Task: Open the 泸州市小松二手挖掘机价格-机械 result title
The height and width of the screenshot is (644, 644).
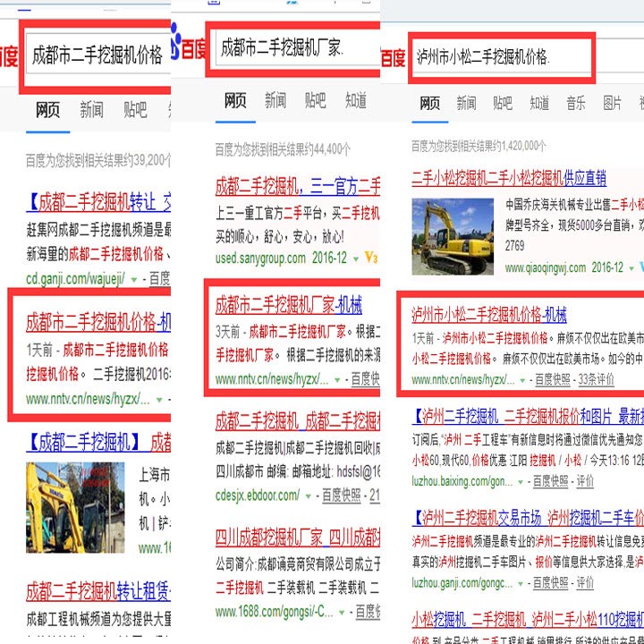Action: pos(489,315)
